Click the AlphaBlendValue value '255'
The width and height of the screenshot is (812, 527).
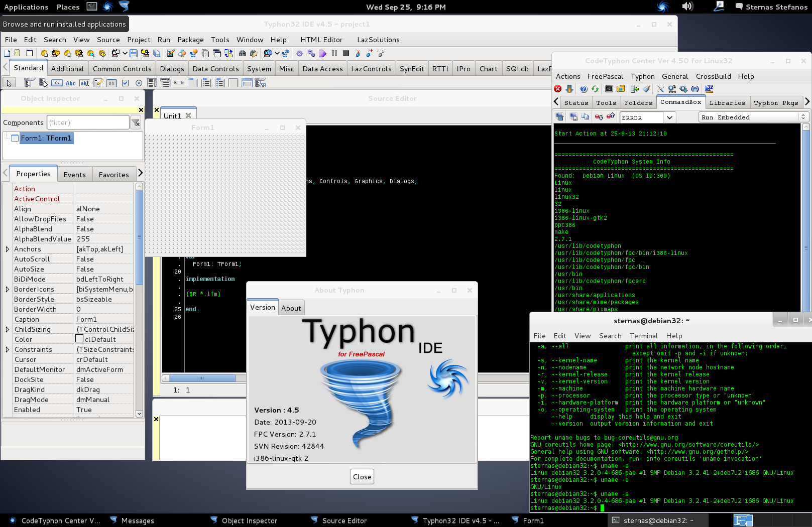point(104,239)
